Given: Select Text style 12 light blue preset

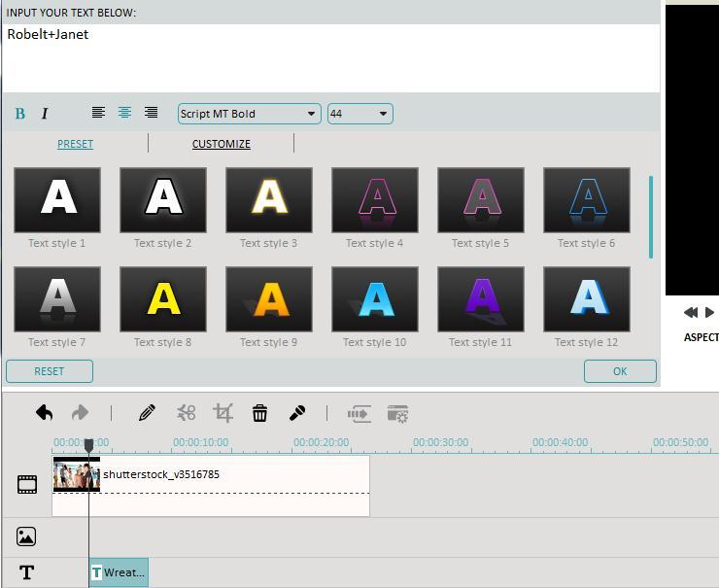Looking at the screenshot, I should [587, 299].
